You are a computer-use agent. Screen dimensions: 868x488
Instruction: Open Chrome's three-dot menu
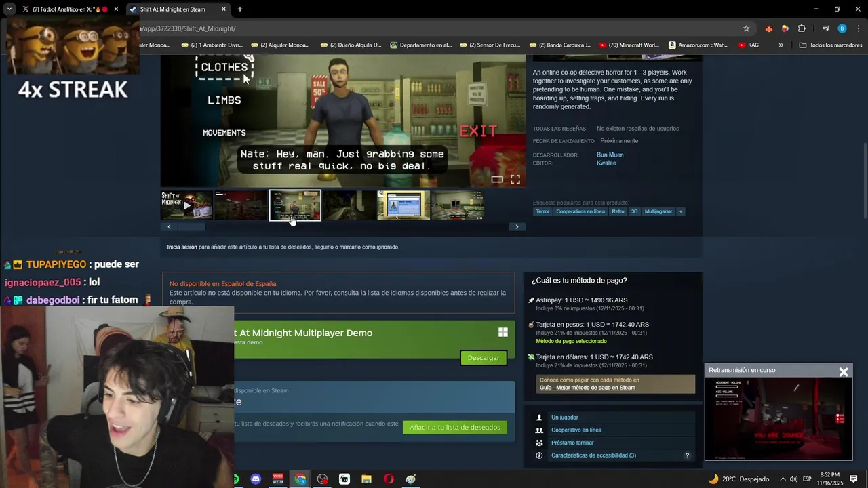tap(859, 28)
